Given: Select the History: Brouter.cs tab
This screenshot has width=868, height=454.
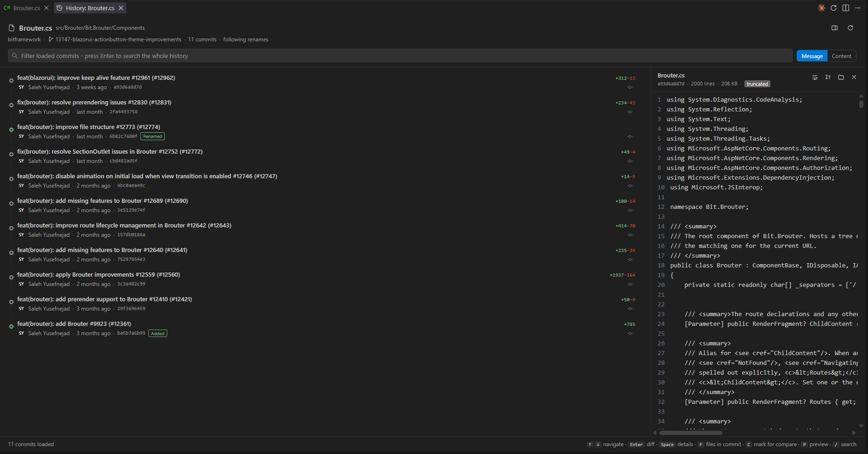Looking at the screenshot, I should click(90, 8).
